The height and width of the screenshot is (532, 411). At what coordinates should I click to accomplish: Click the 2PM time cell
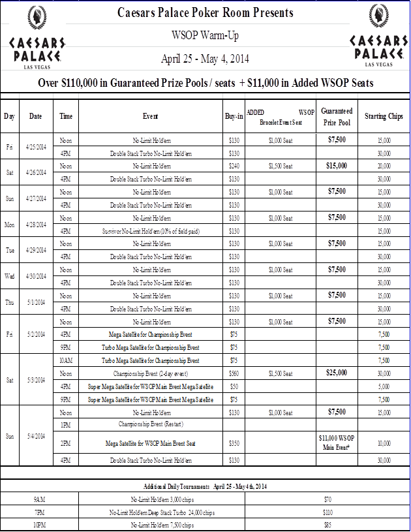tap(66, 443)
